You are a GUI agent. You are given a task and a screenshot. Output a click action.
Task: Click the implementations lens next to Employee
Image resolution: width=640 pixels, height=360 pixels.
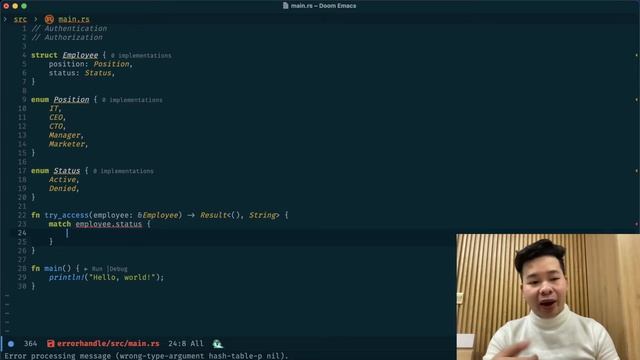coord(141,56)
